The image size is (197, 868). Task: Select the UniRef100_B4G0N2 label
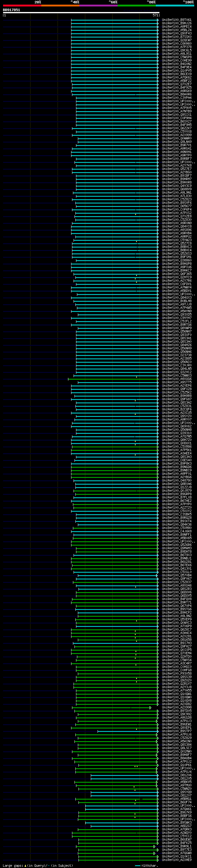pos(176,64)
